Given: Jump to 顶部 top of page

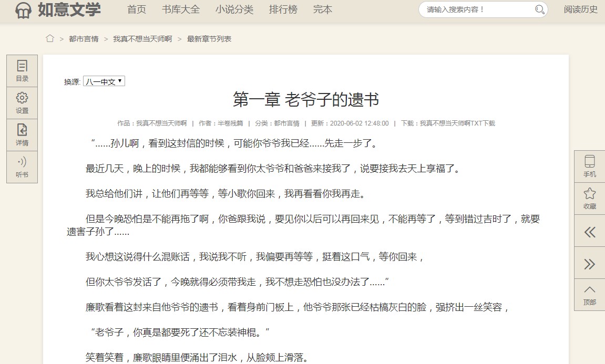Looking at the screenshot, I should pyautogui.click(x=589, y=295).
